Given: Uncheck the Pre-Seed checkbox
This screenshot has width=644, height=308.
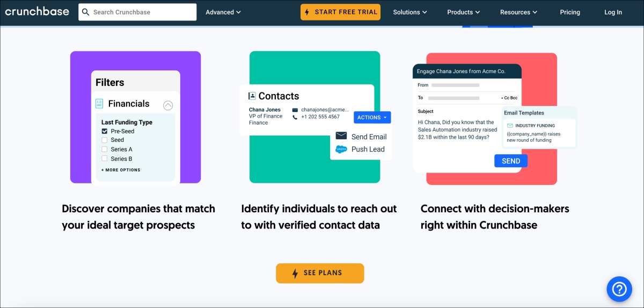Looking at the screenshot, I should click(105, 131).
